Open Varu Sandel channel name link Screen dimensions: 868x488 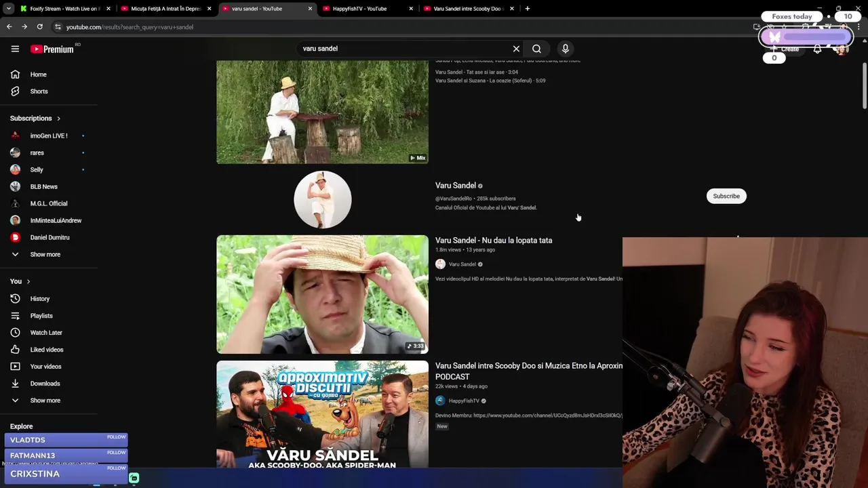coord(455,186)
